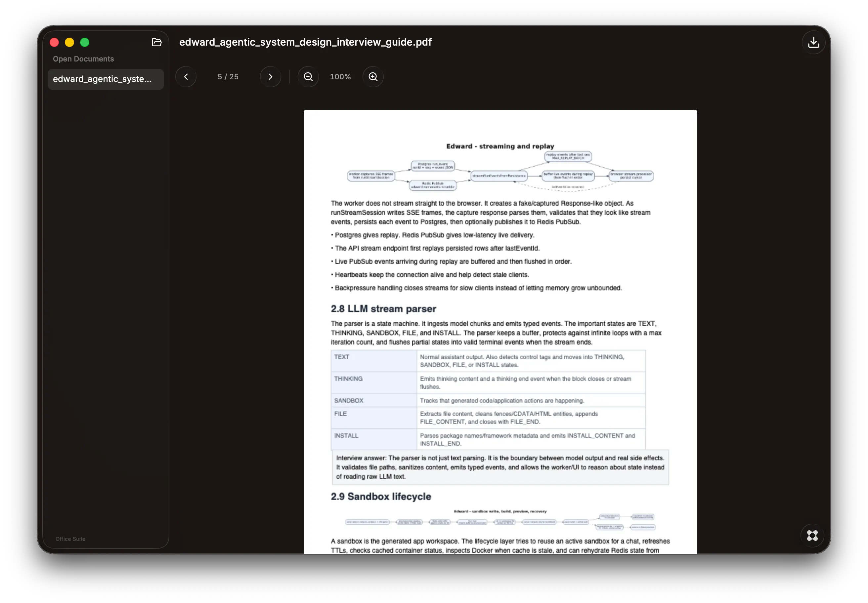Viewport: 868px width, 603px height.
Task: Click the FILE table cell
Action: pos(374,418)
